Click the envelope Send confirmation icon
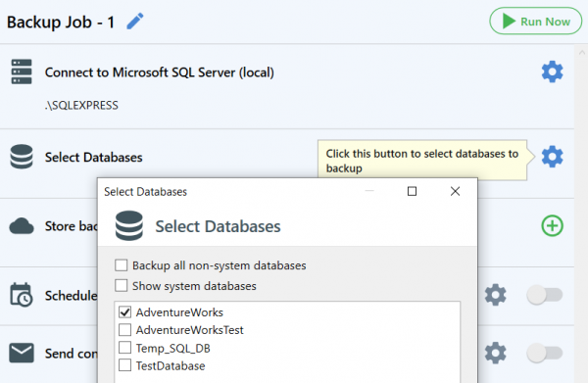Viewport: 588px width, 383px height. [x=22, y=353]
